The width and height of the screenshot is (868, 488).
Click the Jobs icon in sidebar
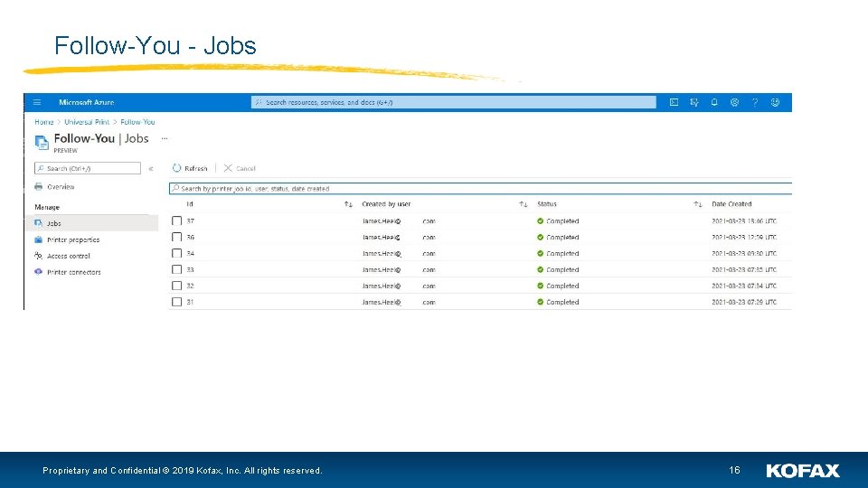(38, 223)
